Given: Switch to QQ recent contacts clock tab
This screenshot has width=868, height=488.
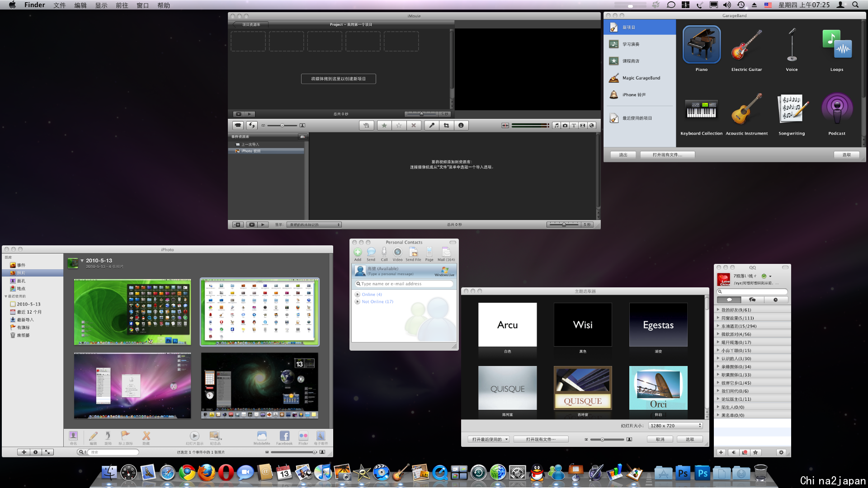Looking at the screenshot, I should tap(776, 300).
